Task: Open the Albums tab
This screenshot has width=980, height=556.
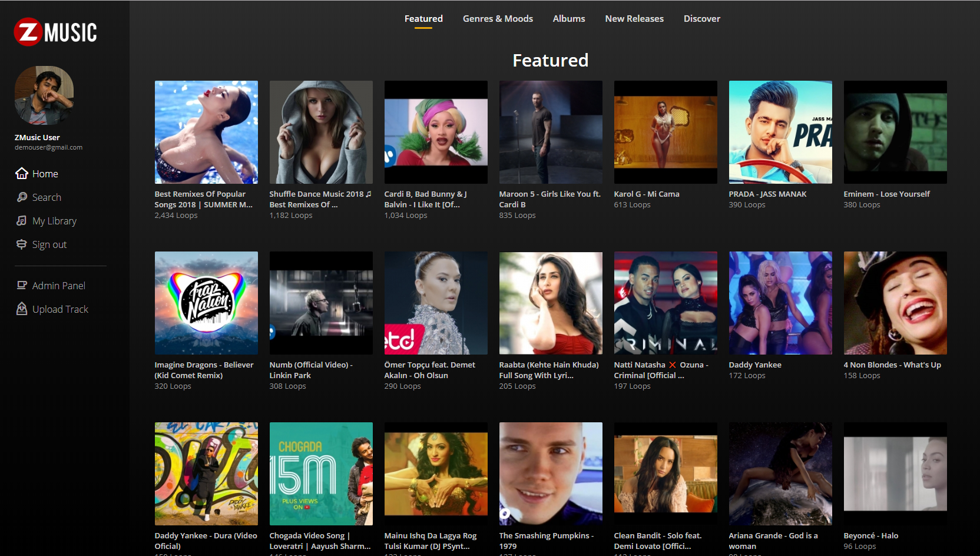Action: click(569, 19)
